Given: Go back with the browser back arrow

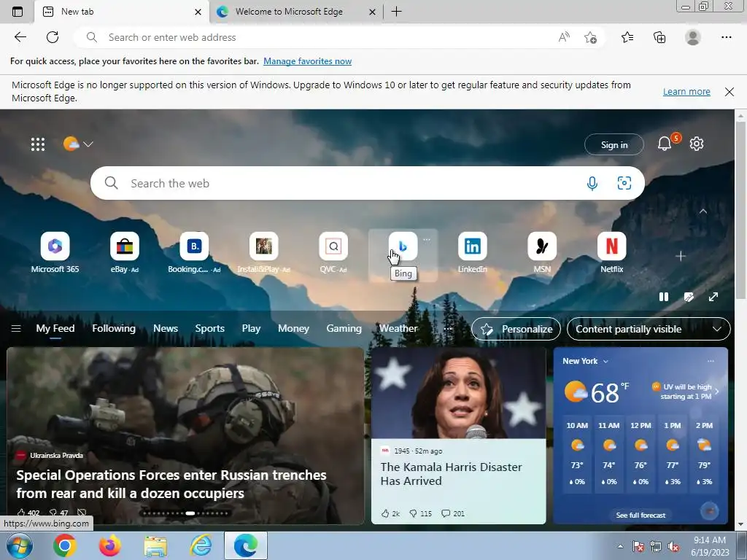Looking at the screenshot, I should click(20, 37).
